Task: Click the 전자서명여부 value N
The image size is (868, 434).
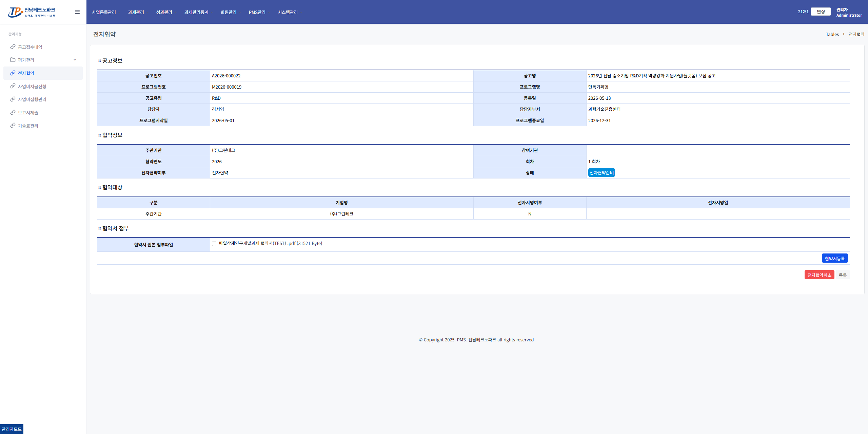Action: pos(530,214)
